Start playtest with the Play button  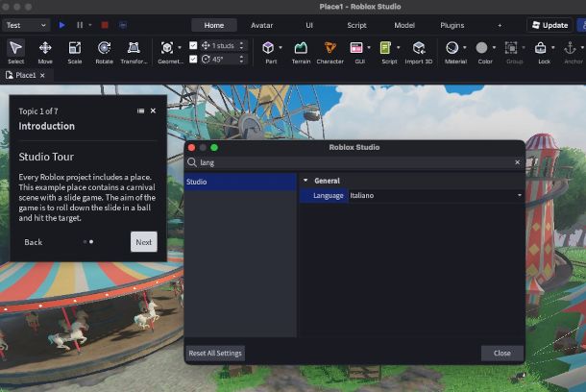click(62, 25)
